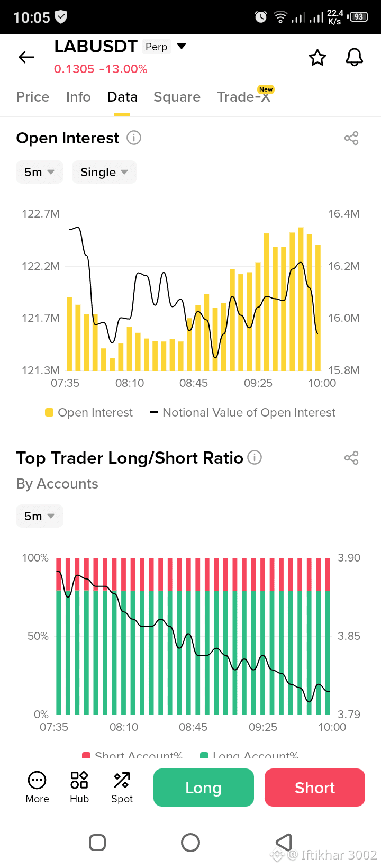381x868 pixels.
Task: Switch to the Trade-X tab
Action: [244, 97]
